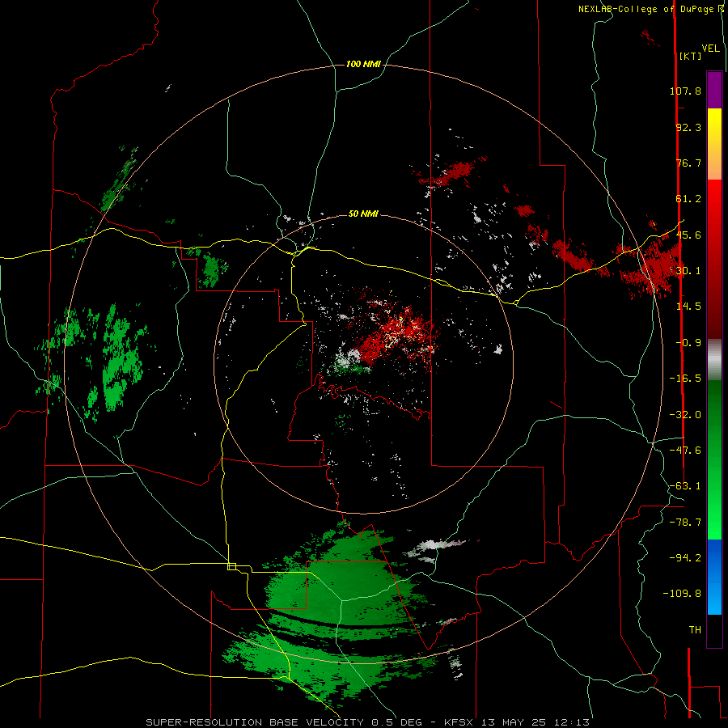The height and width of the screenshot is (728, 728).
Task: Click the VEL legend title
Action: coord(710,49)
